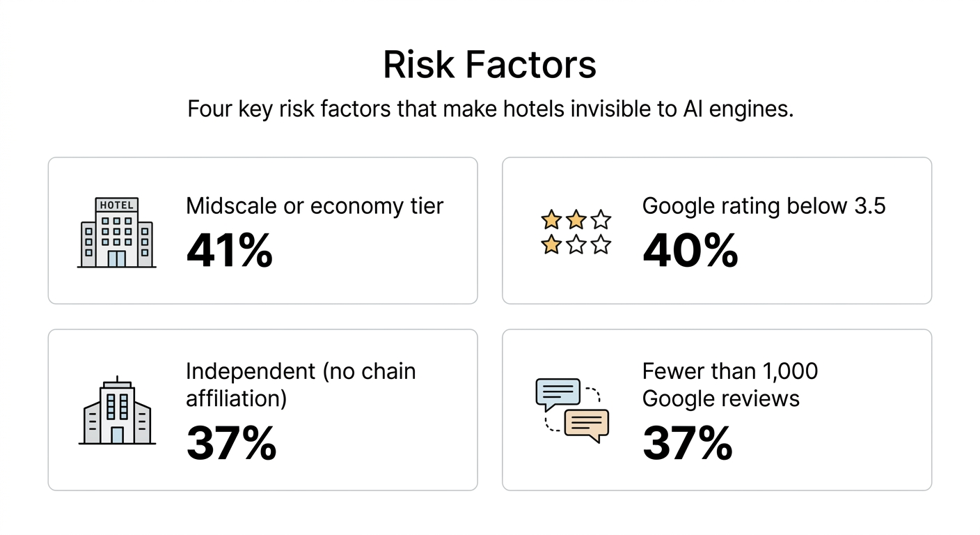Click the blue speech bubble
Image resolution: width=980 pixels, height=535 pixels.
pyautogui.click(x=558, y=394)
